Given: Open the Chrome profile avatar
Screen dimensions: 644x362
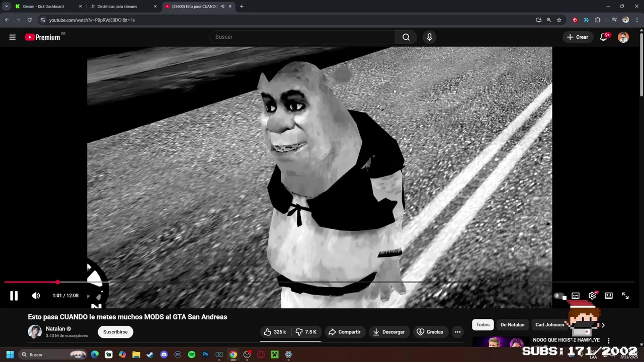Looking at the screenshot, I should [625, 20].
